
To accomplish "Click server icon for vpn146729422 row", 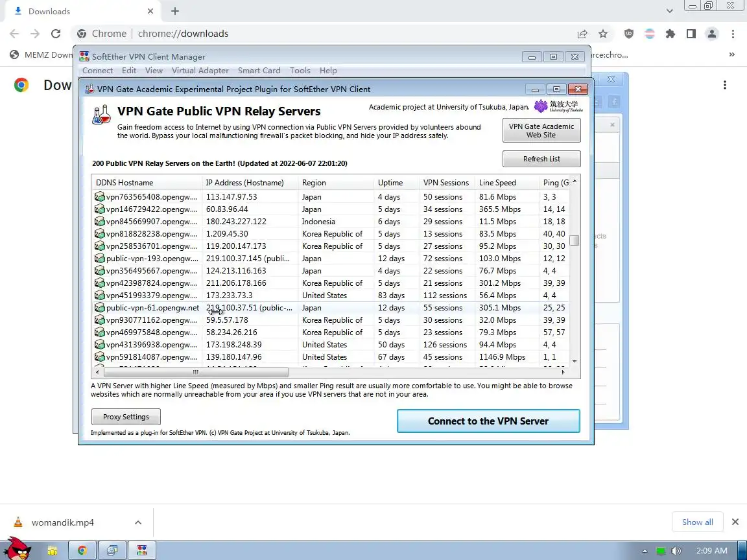I will tap(100, 209).
